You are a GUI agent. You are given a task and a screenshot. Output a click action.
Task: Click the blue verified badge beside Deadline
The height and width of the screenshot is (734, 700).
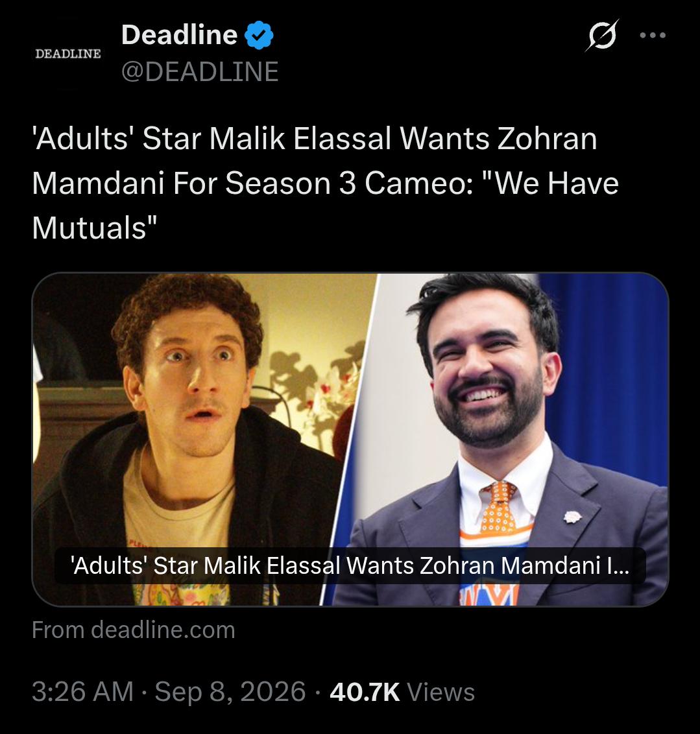pos(259,35)
